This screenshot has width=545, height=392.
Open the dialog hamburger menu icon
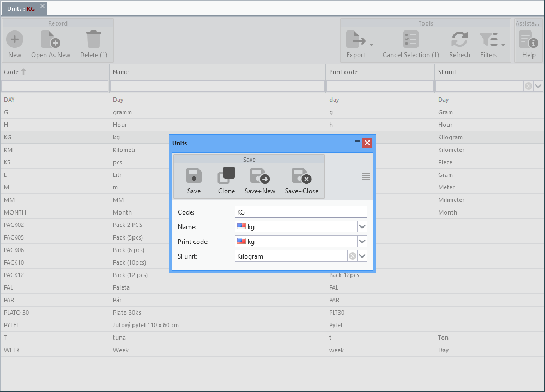point(365,176)
